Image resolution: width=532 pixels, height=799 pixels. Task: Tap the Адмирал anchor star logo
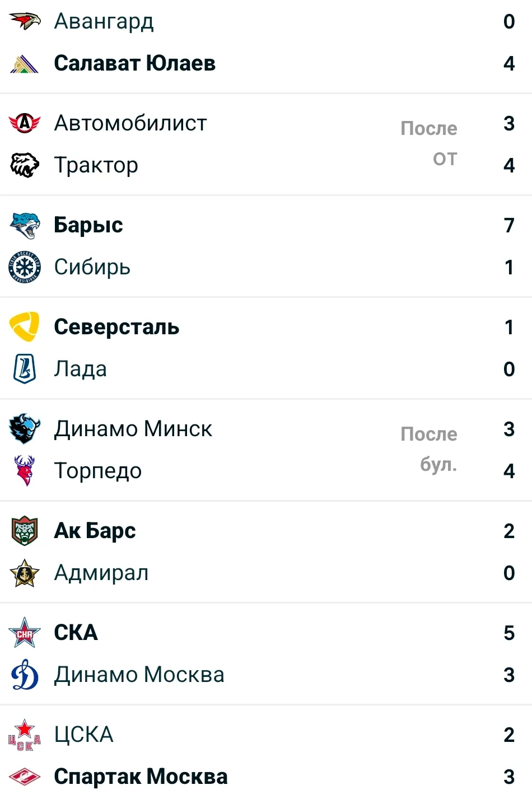pyautogui.click(x=25, y=573)
